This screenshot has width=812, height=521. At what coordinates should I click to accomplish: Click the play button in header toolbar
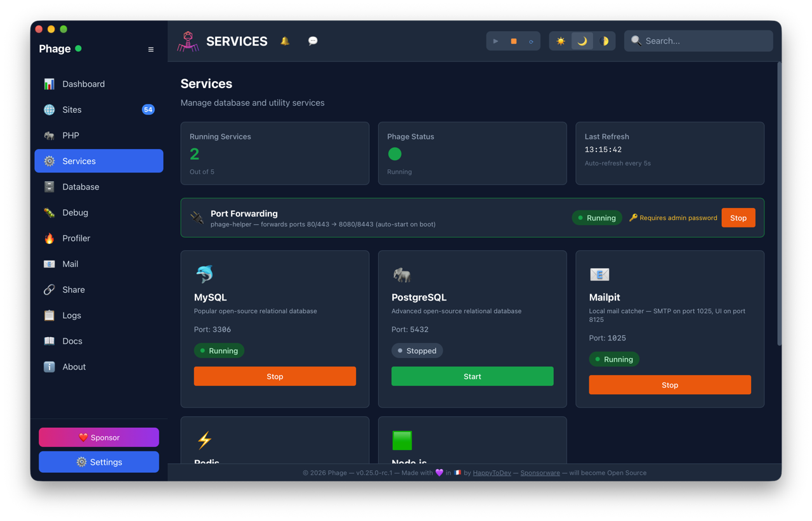[495, 41]
